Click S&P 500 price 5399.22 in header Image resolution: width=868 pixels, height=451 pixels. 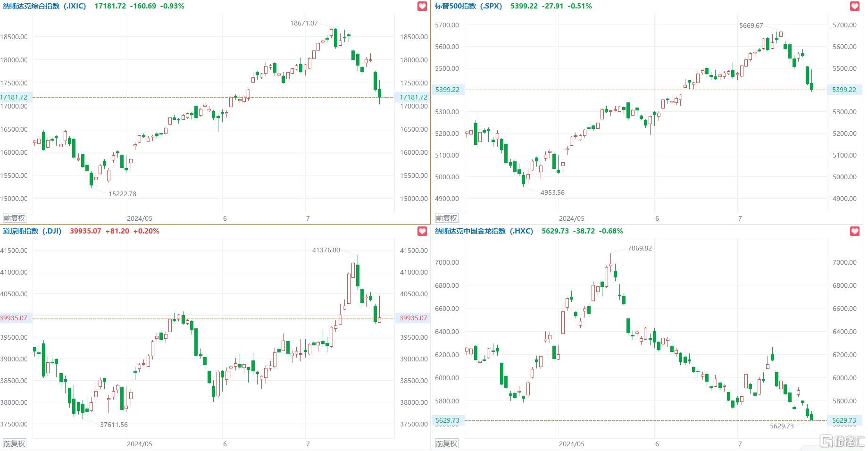coord(524,6)
